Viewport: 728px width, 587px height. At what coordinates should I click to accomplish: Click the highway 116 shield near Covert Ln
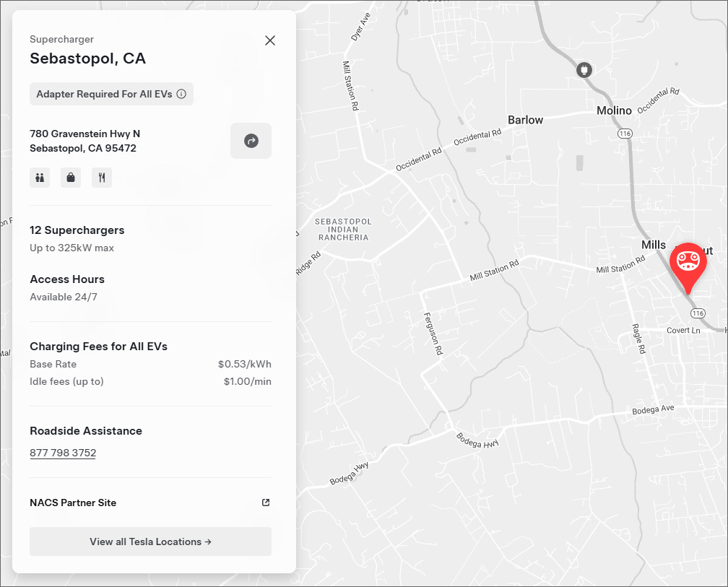click(x=698, y=313)
